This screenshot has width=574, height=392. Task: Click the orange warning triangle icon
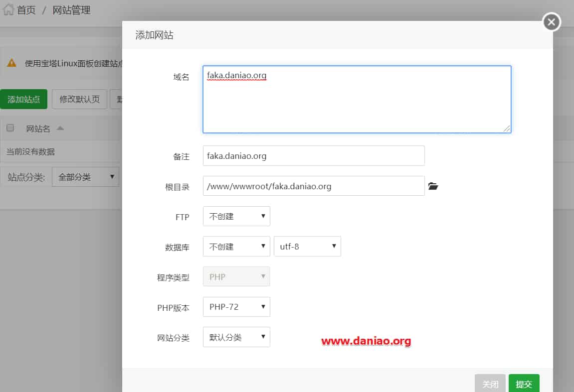(11, 63)
